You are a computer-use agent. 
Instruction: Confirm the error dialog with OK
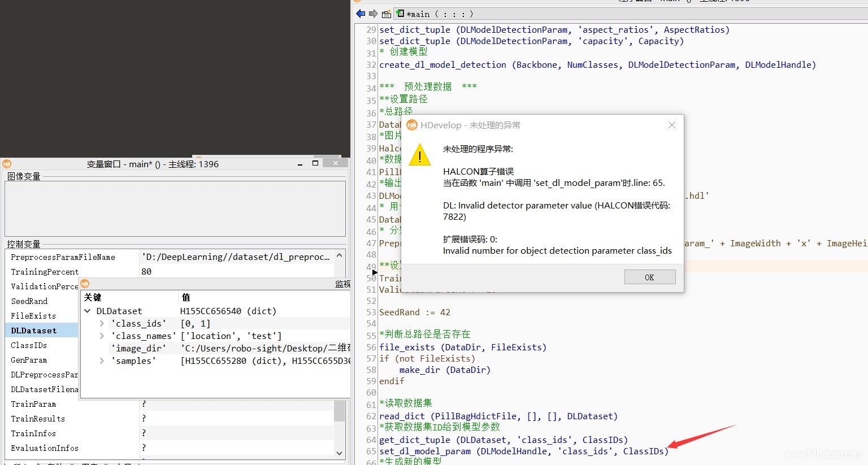coord(650,277)
